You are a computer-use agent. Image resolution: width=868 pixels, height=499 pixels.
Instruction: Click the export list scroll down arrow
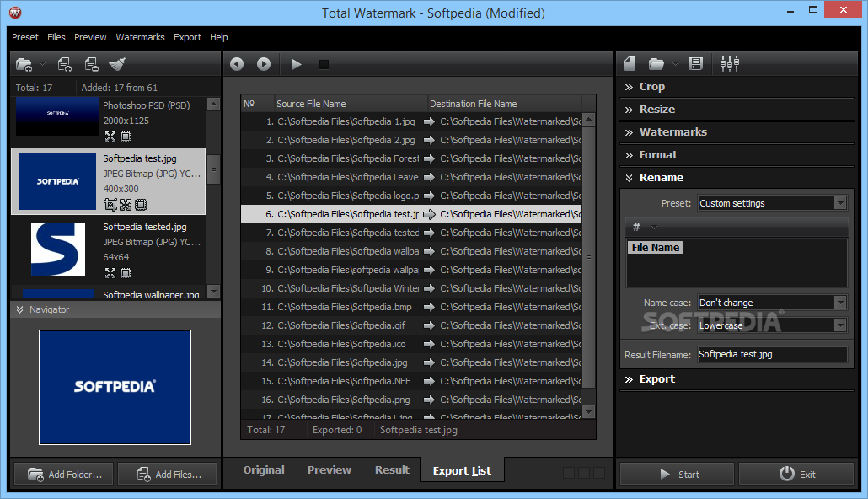click(588, 412)
